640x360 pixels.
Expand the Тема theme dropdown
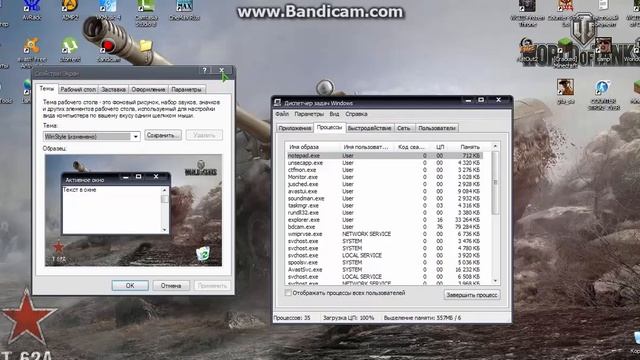tap(136, 136)
